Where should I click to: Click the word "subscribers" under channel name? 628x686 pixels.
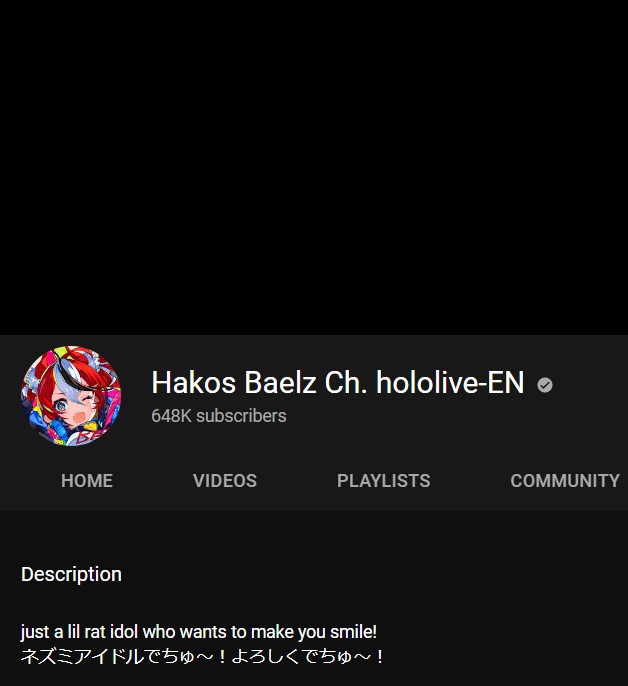coord(241,416)
